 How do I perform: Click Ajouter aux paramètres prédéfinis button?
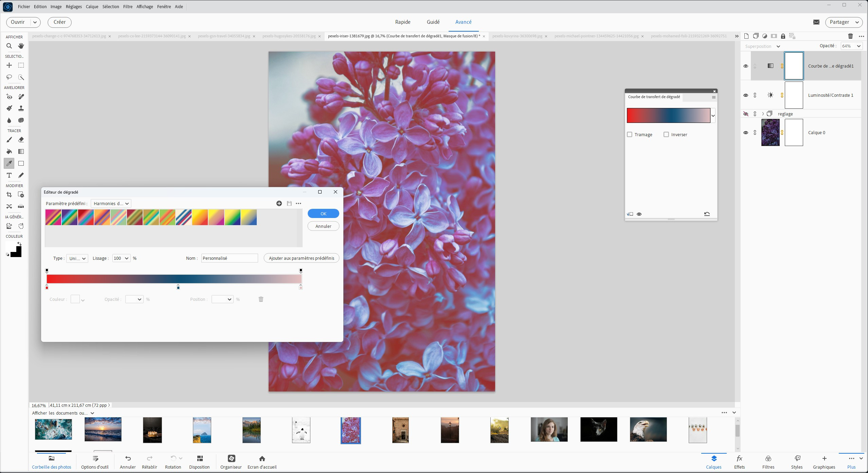coord(301,258)
